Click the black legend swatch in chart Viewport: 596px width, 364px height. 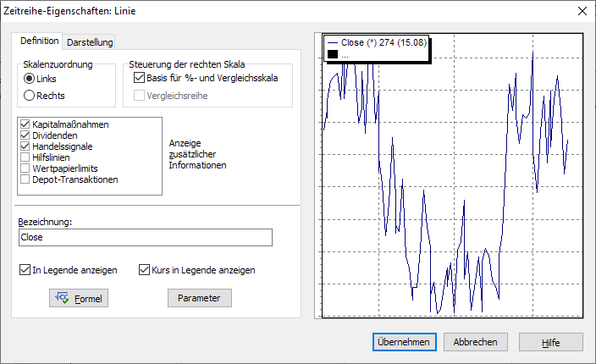(x=333, y=55)
